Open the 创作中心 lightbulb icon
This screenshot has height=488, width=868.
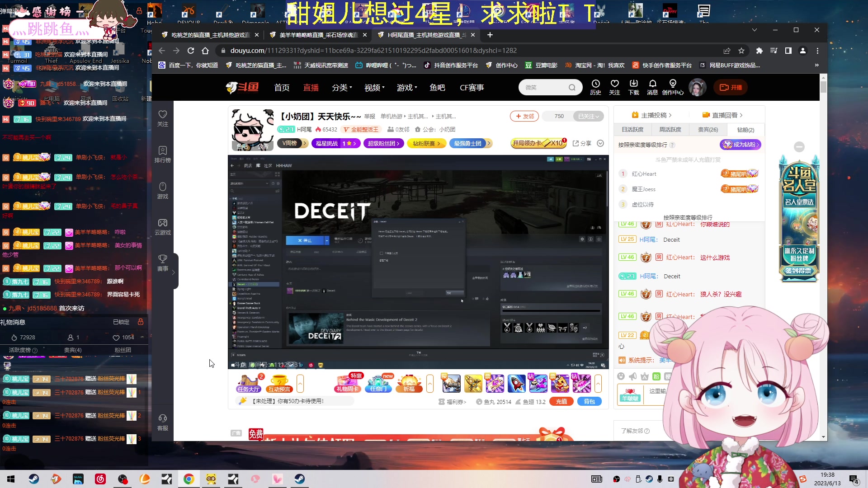[673, 87]
